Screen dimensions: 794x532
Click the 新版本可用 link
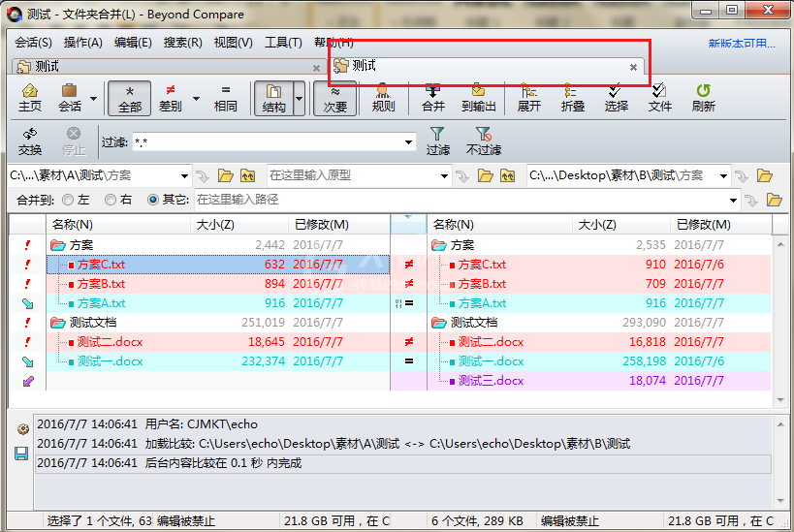click(x=742, y=44)
